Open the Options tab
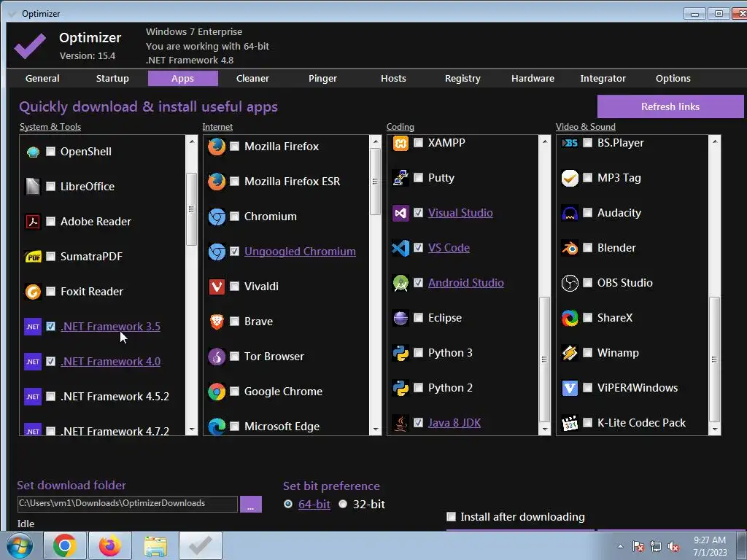The image size is (747, 560). [673, 79]
